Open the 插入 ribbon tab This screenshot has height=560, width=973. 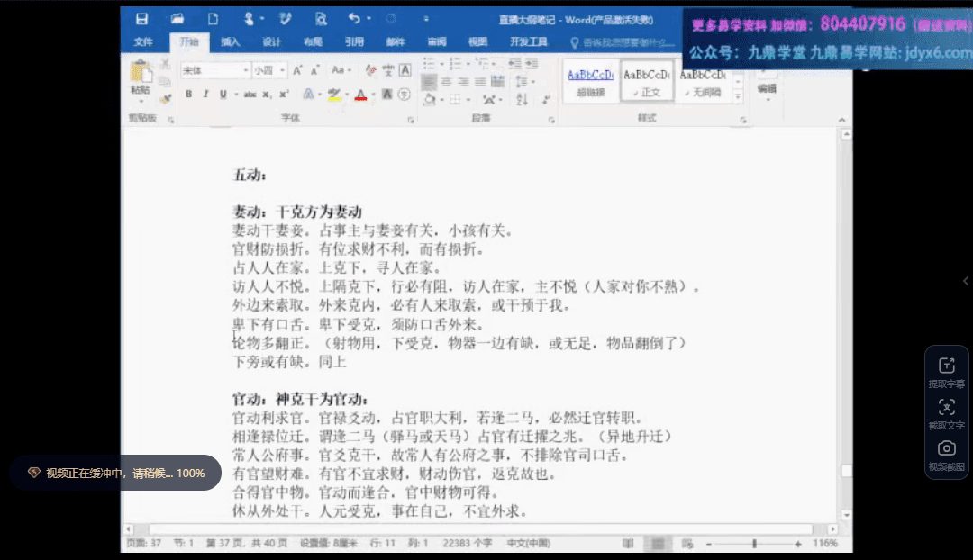[x=231, y=41]
